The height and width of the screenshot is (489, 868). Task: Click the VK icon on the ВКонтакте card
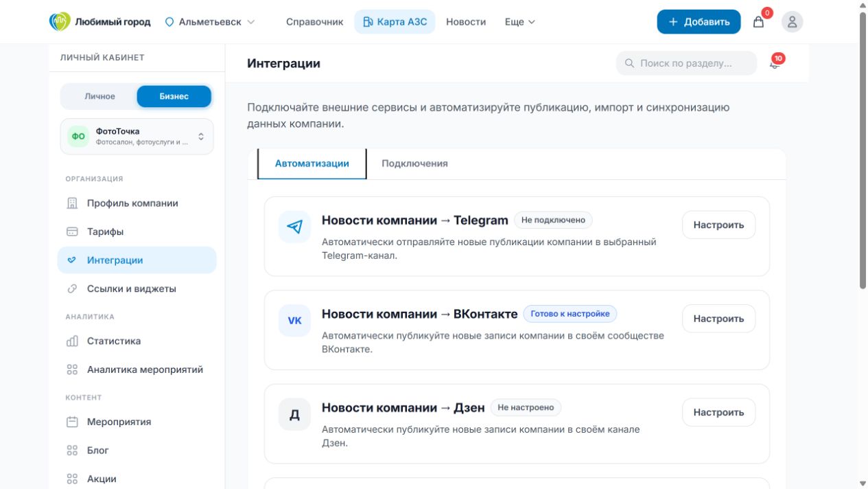[294, 321]
